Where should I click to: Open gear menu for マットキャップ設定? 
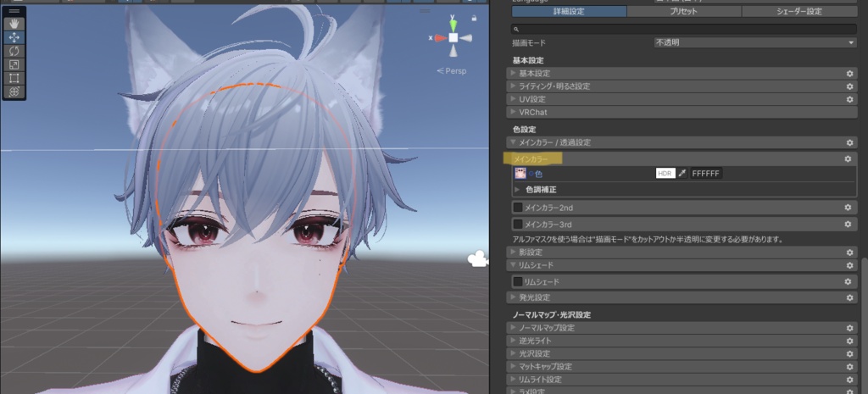(x=849, y=367)
